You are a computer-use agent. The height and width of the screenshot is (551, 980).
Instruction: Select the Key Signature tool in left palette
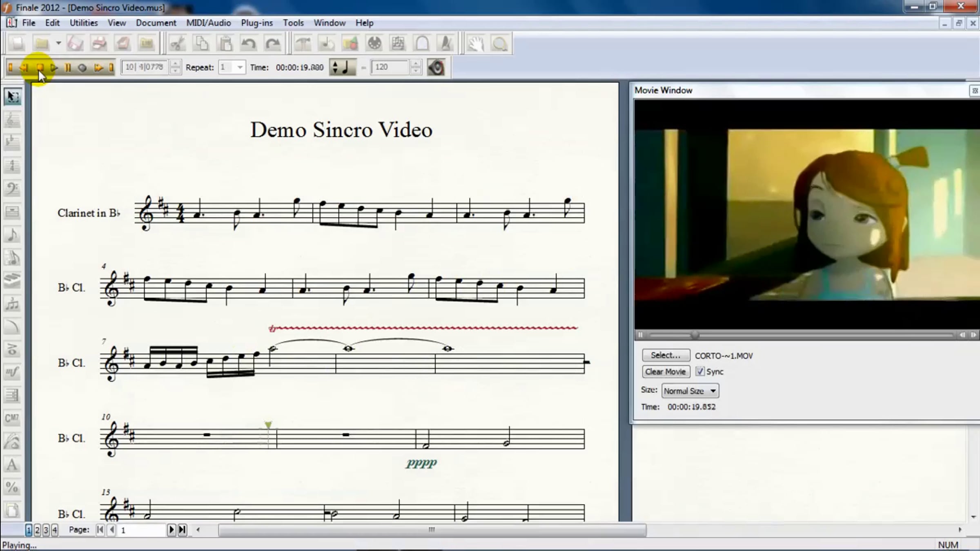pos(12,142)
